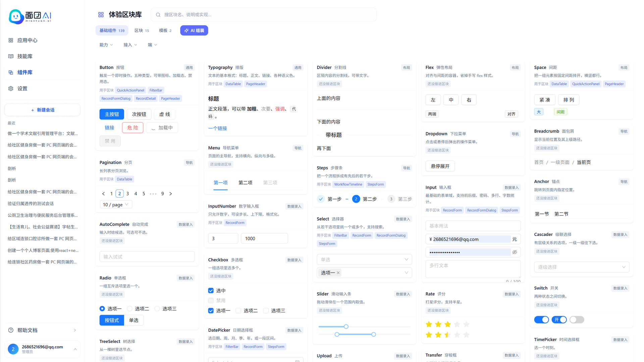Turn on the grey off switch
This screenshot has width=644, height=362.
tap(577, 320)
